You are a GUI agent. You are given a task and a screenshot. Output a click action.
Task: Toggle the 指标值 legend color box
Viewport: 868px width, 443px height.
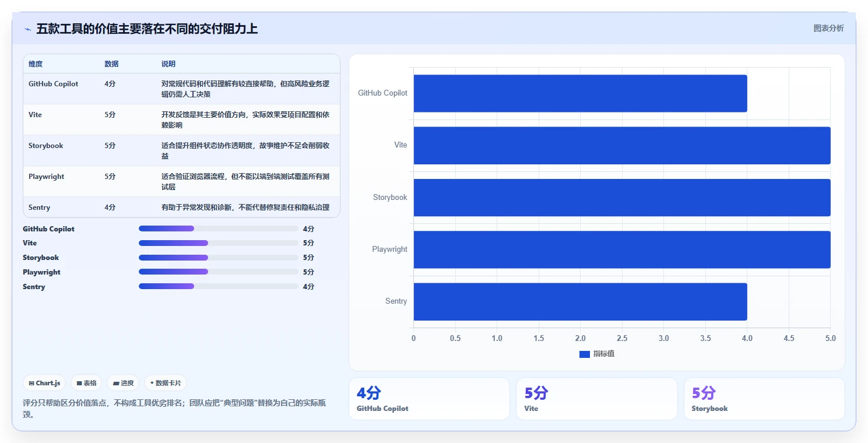click(x=585, y=354)
